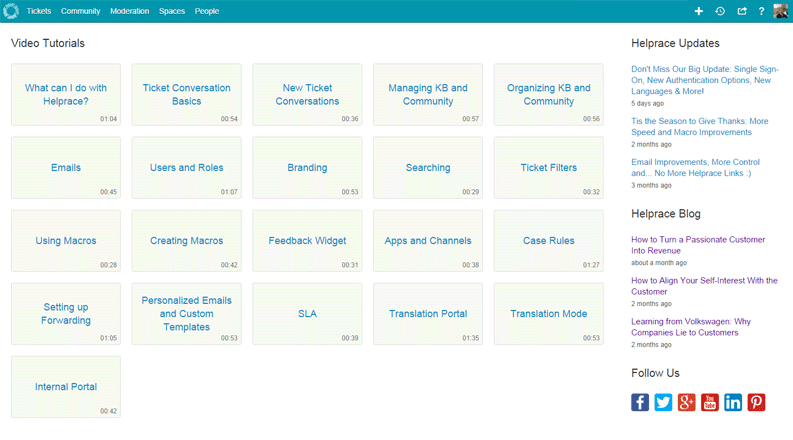Open the Google Plus icon
The height and width of the screenshot is (440, 793).
(686, 403)
